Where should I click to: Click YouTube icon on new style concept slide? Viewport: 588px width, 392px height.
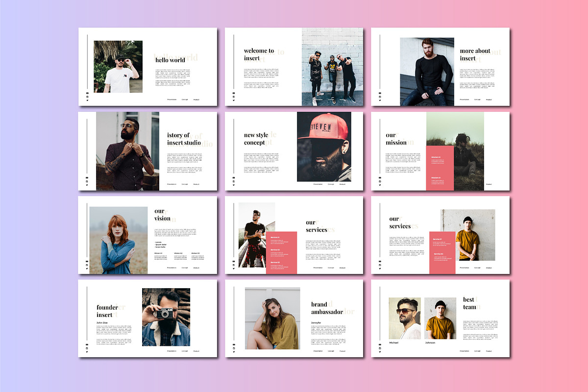tap(234, 178)
